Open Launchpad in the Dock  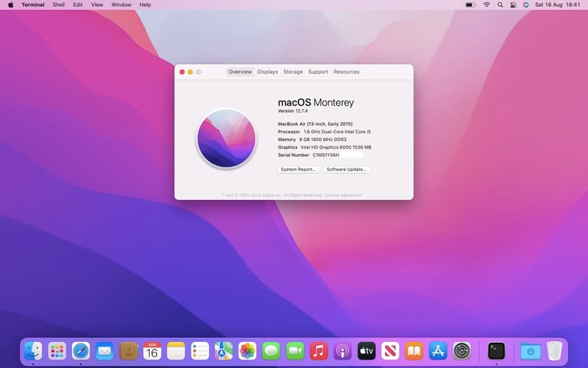pyautogui.click(x=57, y=351)
